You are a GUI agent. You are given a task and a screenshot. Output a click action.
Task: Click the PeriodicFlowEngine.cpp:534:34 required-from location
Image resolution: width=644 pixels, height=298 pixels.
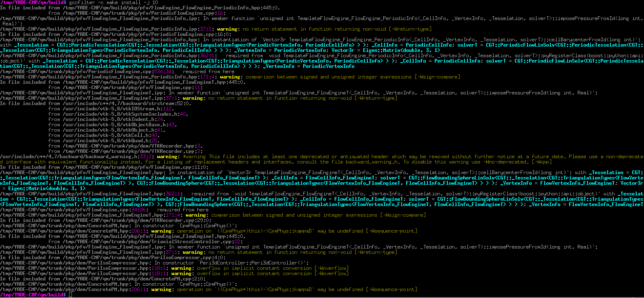click(x=87, y=72)
